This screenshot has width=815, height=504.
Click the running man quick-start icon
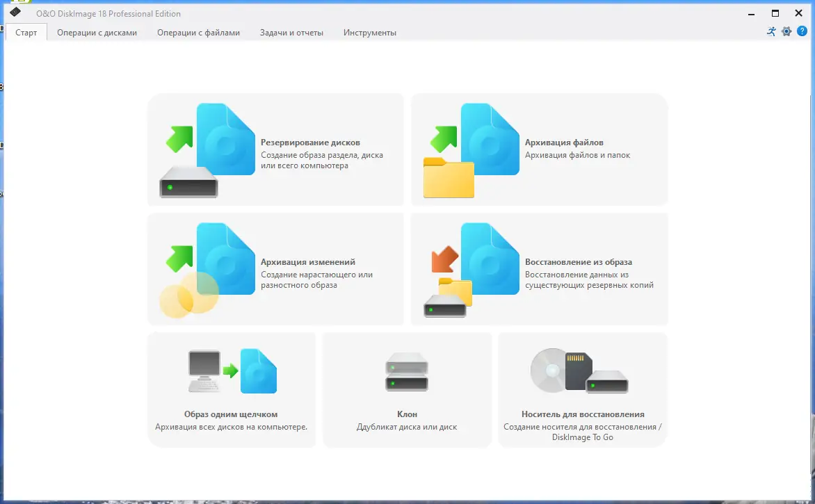[x=770, y=31]
